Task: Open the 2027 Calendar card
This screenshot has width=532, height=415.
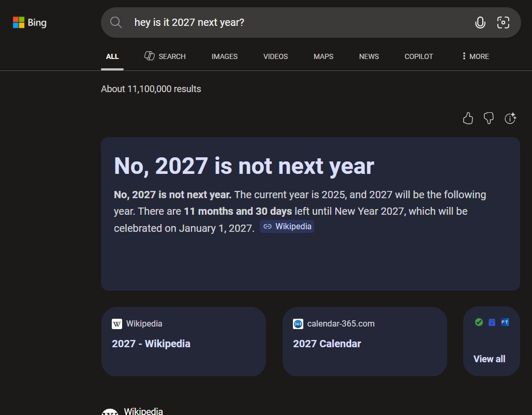Action: (x=365, y=342)
